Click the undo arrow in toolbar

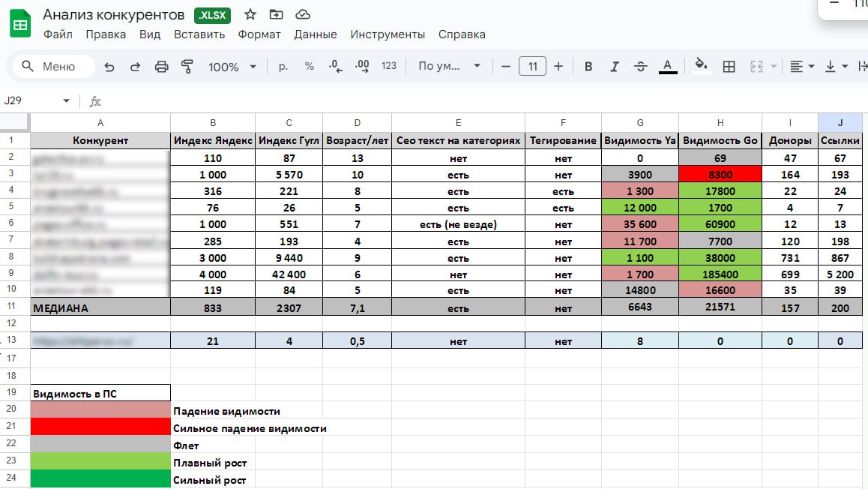pos(109,67)
